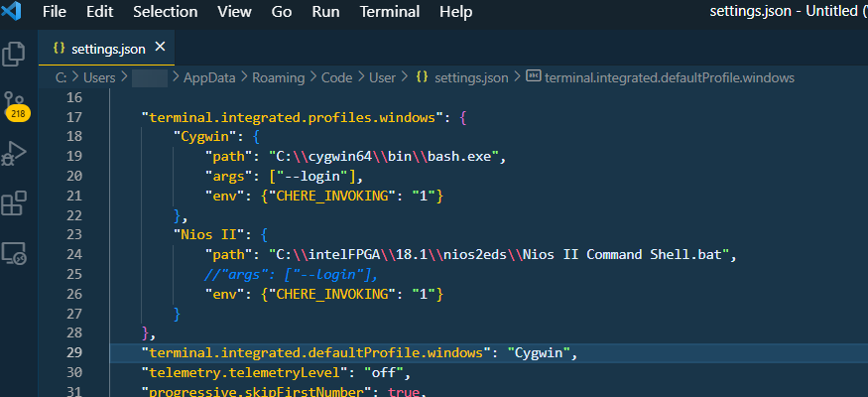Click line number 17 in the gutter

click(73, 117)
